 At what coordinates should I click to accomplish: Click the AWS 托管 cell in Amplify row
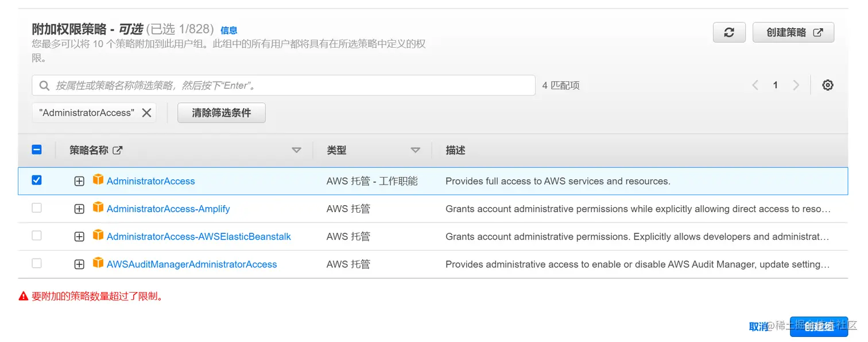[x=348, y=209]
